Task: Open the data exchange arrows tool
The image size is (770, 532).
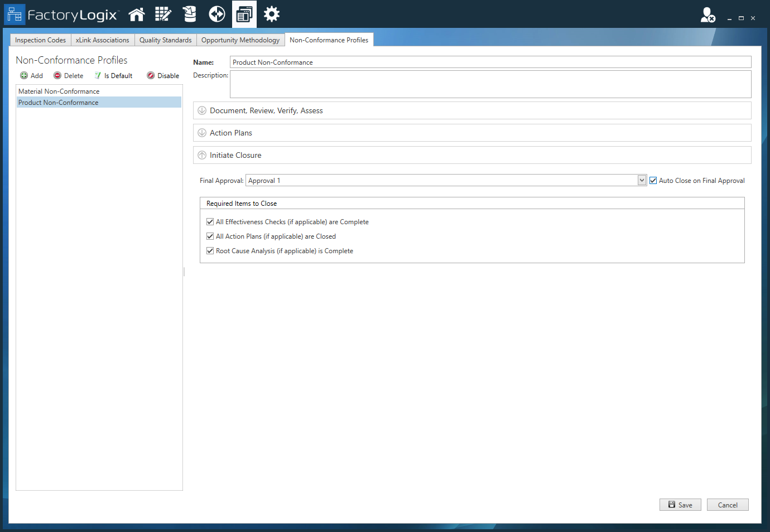Action: coord(216,14)
